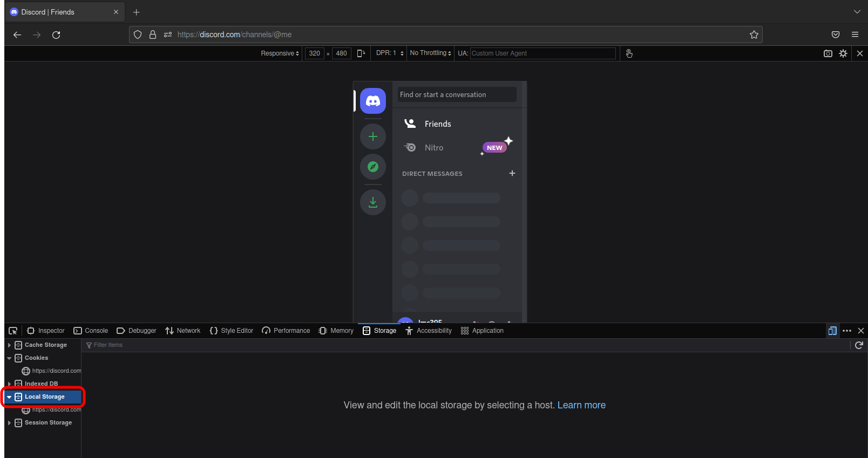Go back to the previous page

[17, 35]
